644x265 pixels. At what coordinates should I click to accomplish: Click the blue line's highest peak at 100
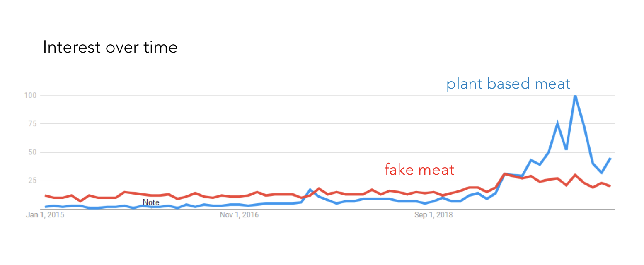pyautogui.click(x=575, y=96)
